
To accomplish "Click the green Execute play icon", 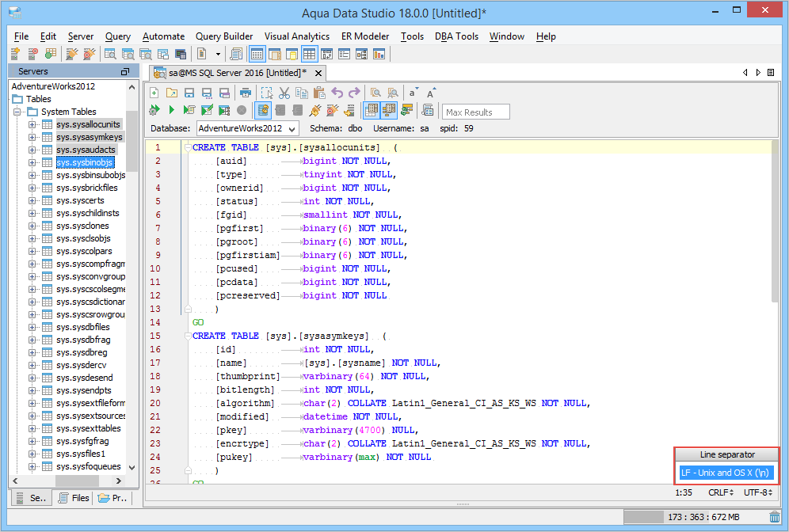I will click(171, 110).
